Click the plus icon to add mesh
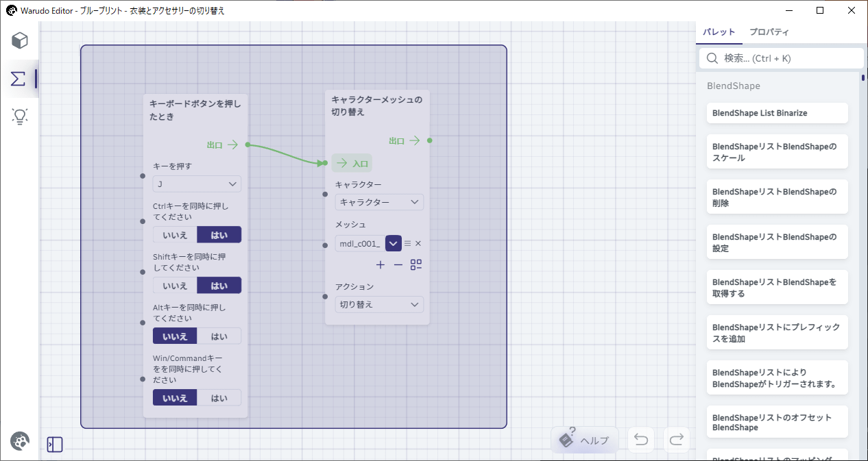The height and width of the screenshot is (461, 868). [381, 264]
